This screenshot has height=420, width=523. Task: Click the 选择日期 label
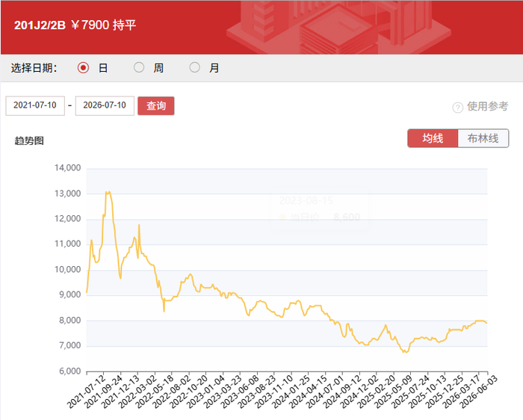click(34, 68)
